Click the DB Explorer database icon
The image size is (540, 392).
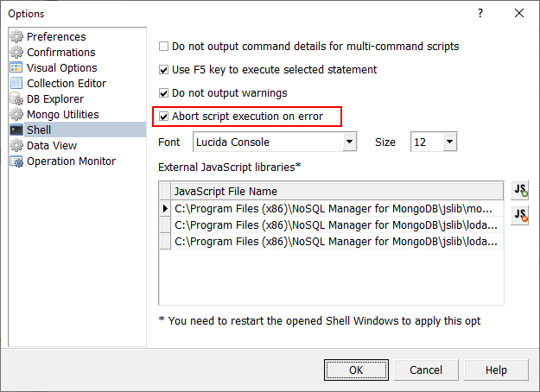click(16, 99)
